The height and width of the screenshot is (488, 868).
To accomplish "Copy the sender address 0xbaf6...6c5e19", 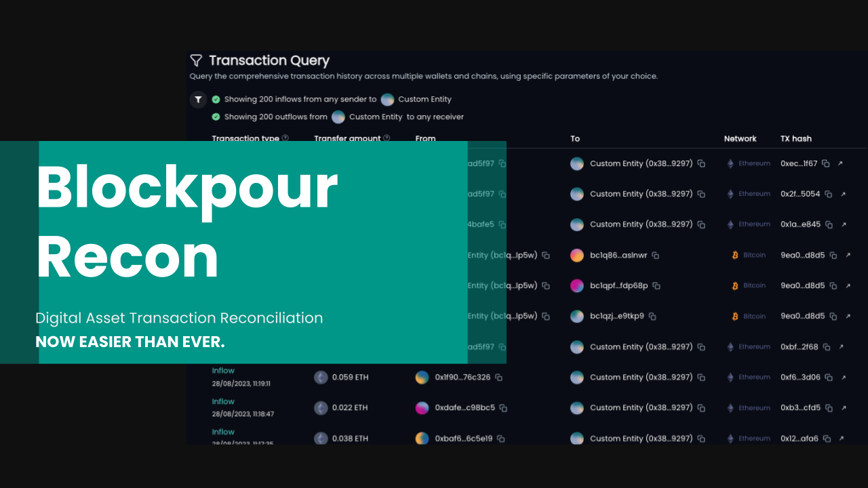I will click(500, 439).
